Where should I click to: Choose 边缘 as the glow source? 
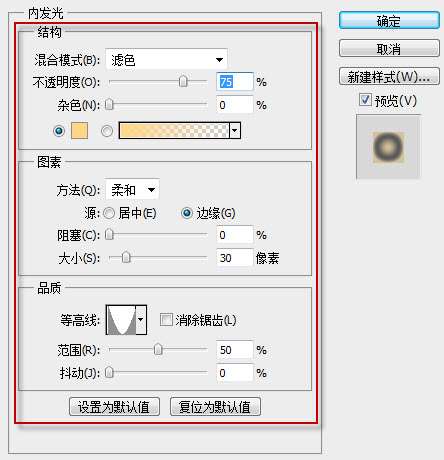(187, 213)
